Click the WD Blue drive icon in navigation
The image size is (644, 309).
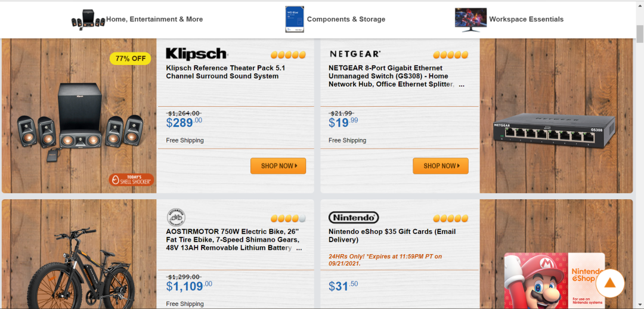coord(295,19)
